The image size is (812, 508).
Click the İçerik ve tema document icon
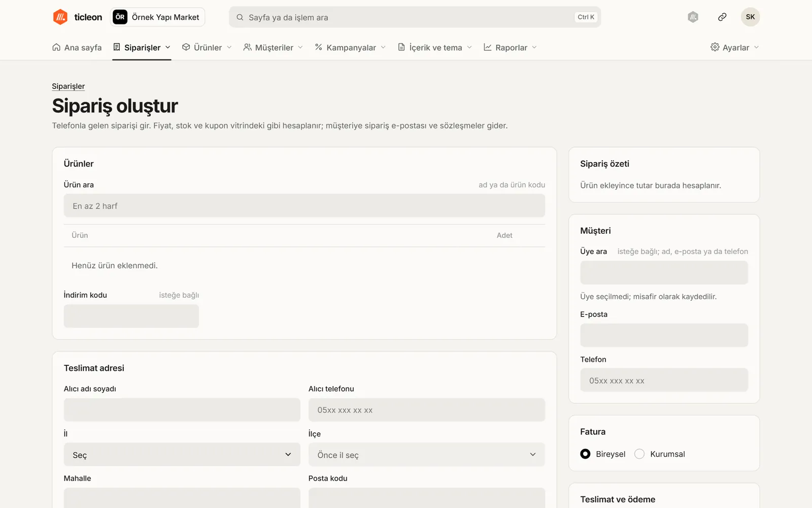401,47
